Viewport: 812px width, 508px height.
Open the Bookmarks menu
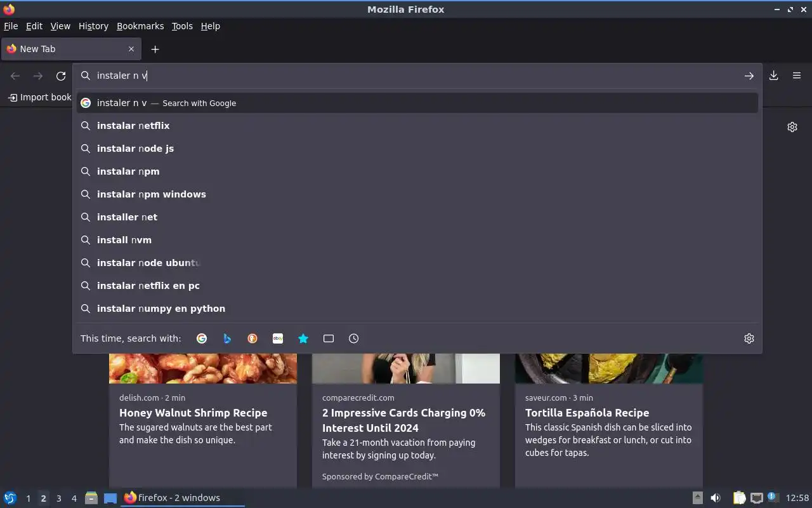click(x=140, y=26)
